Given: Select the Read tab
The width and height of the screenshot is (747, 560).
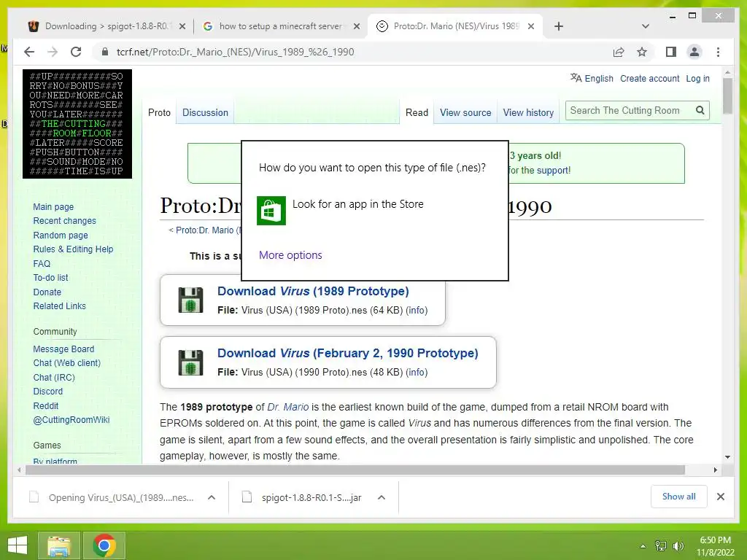Looking at the screenshot, I should [x=417, y=112].
